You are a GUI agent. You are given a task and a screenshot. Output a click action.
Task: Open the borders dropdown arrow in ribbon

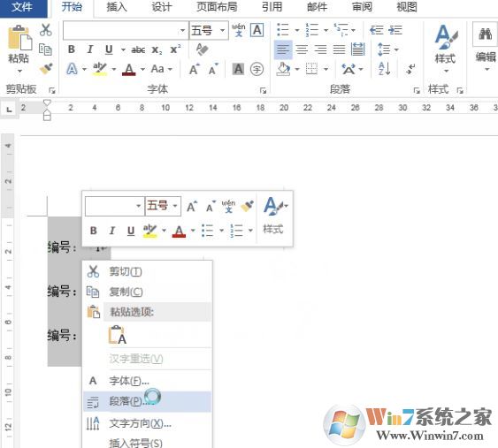pyautogui.click(x=326, y=69)
